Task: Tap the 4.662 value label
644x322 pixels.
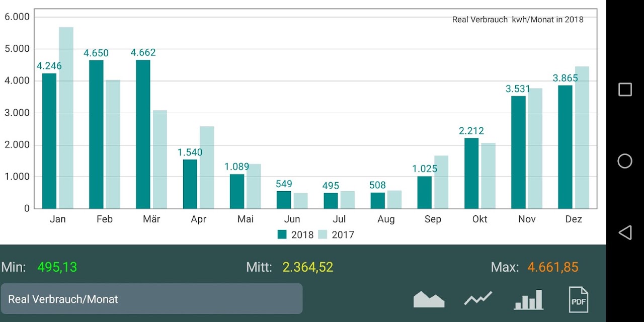Action: 143,53
